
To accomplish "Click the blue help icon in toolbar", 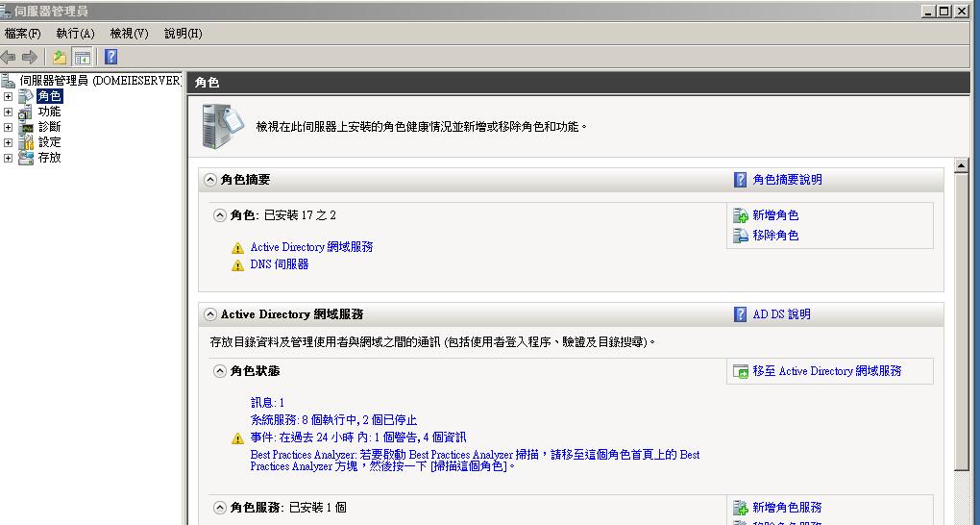I will pos(110,57).
